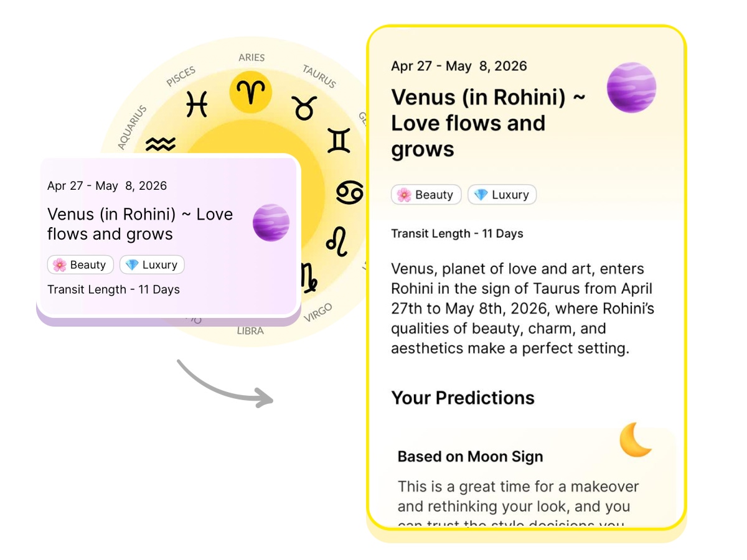
Task: Open the Pisces segment on the zodiac wheel
Action: click(197, 105)
